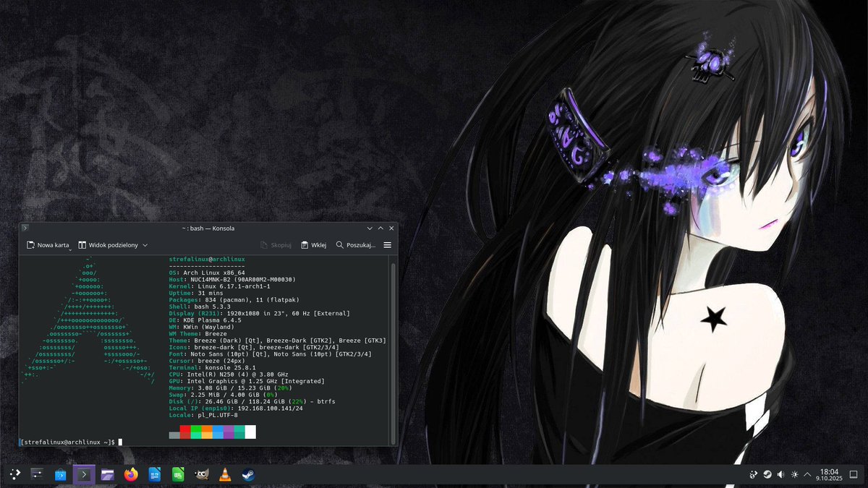This screenshot has height=488, width=868.
Task: Open VLC media player from the taskbar
Action: pyautogui.click(x=225, y=474)
